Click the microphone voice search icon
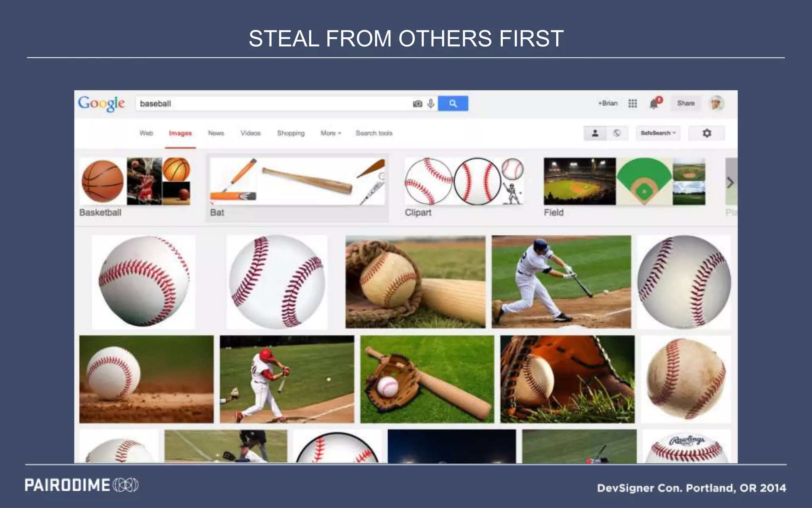 [x=431, y=104]
